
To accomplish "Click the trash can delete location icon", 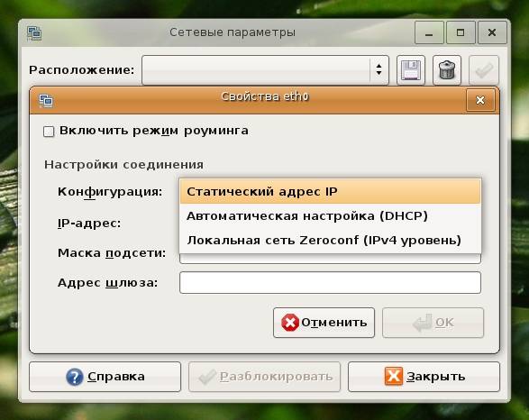I will coord(447,70).
